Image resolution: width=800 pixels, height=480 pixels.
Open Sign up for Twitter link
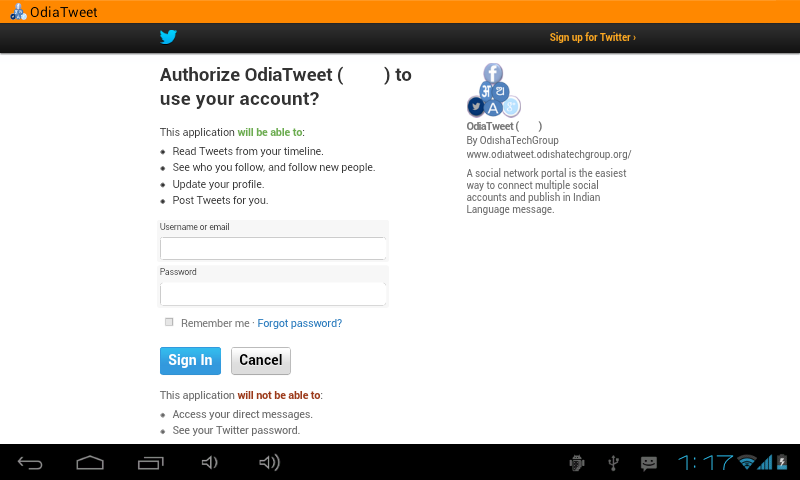(x=592, y=37)
